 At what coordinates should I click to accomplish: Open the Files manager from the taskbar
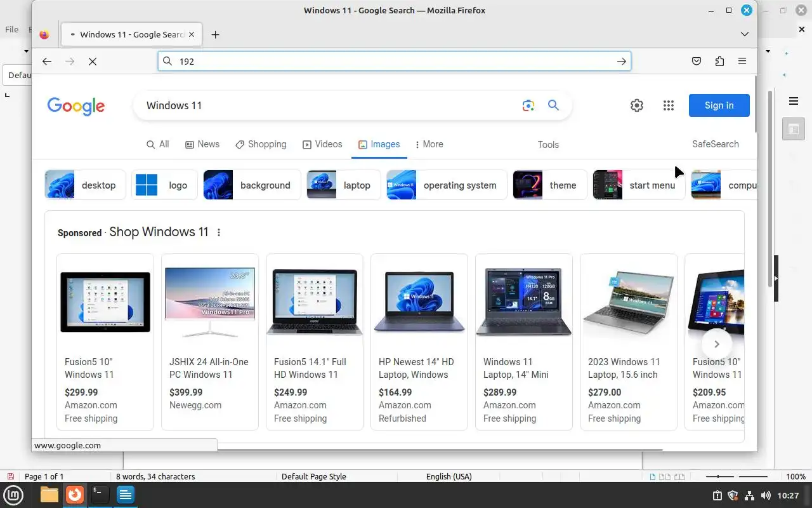(49, 495)
